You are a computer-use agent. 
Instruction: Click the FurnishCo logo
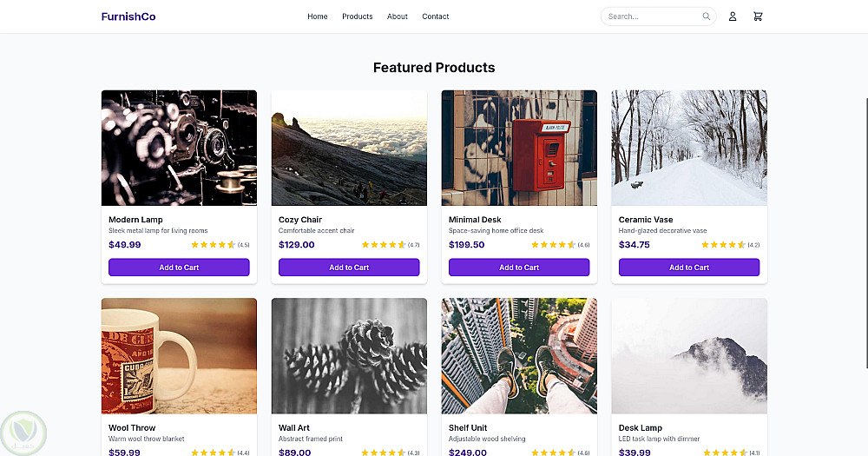coord(128,17)
